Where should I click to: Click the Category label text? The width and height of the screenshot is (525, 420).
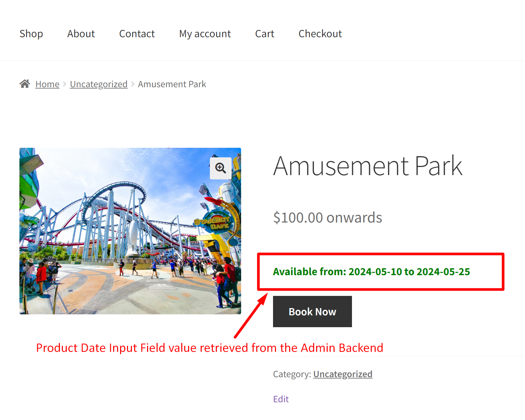(x=292, y=374)
